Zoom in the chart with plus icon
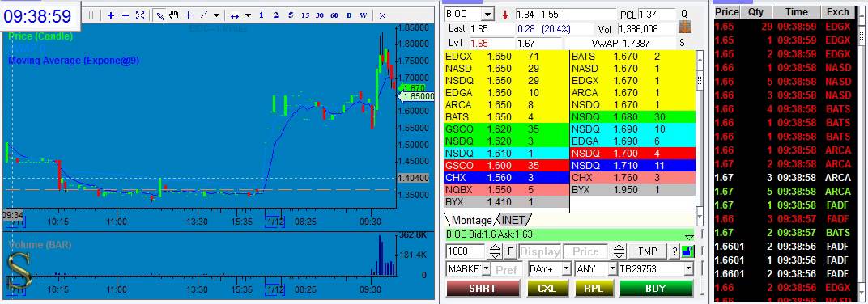868x304 pixels. coord(111,15)
